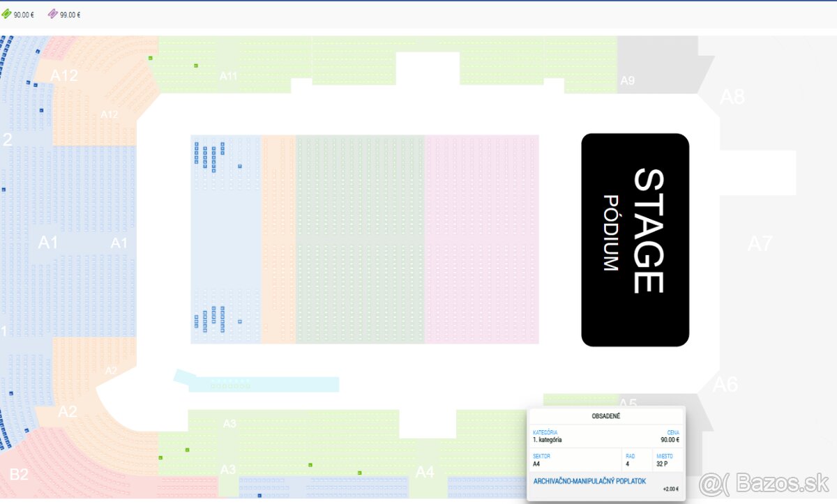The height and width of the screenshot is (504, 837).
Task: Select the red B2 sector
Action: (x=19, y=475)
